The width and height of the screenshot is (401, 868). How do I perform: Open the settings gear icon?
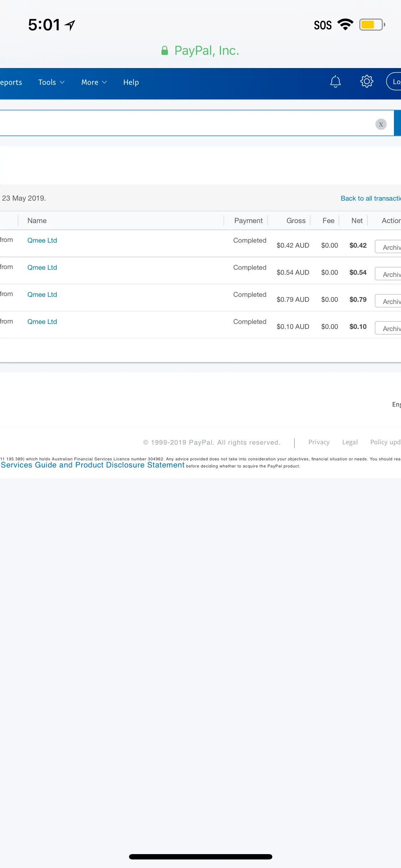click(x=366, y=82)
